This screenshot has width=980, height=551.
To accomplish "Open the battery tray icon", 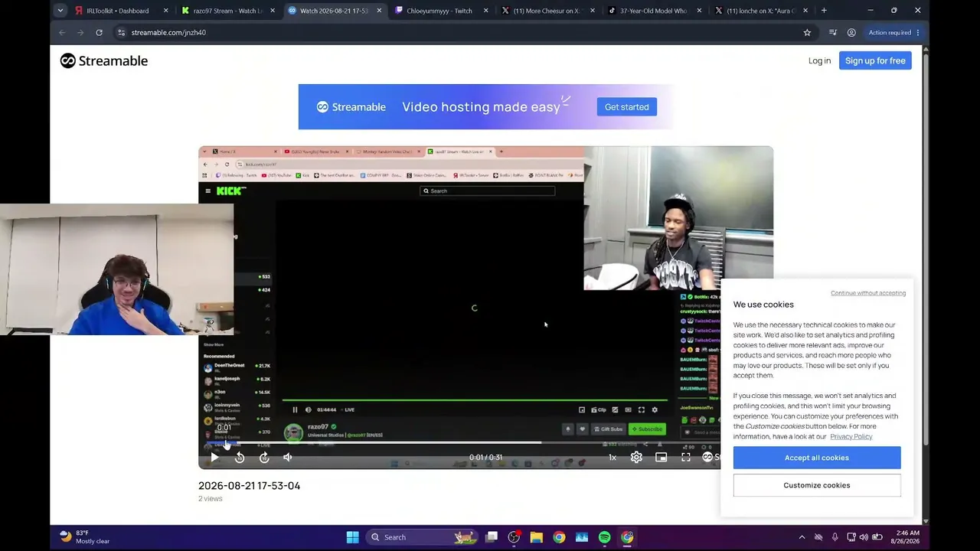I will pyautogui.click(x=877, y=537).
